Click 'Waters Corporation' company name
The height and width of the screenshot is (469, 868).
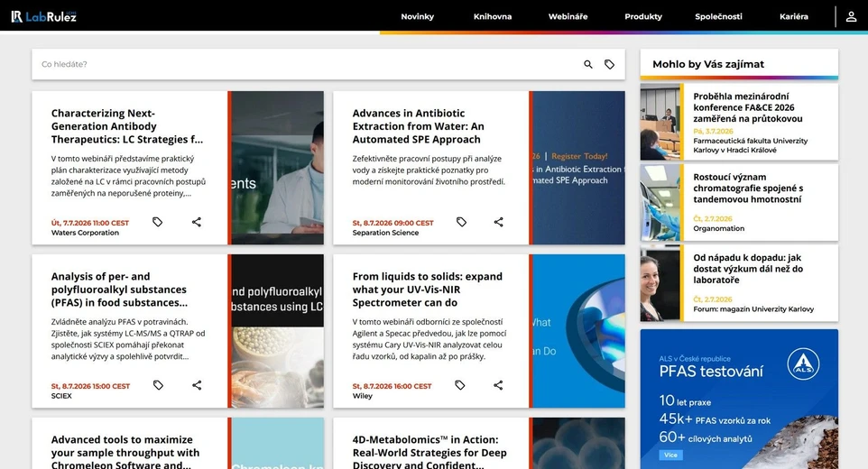pyautogui.click(x=85, y=233)
